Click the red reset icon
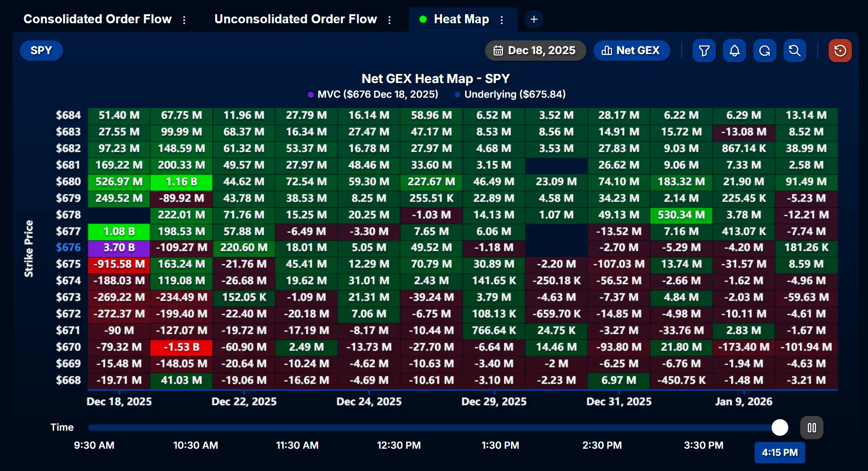 (x=840, y=50)
